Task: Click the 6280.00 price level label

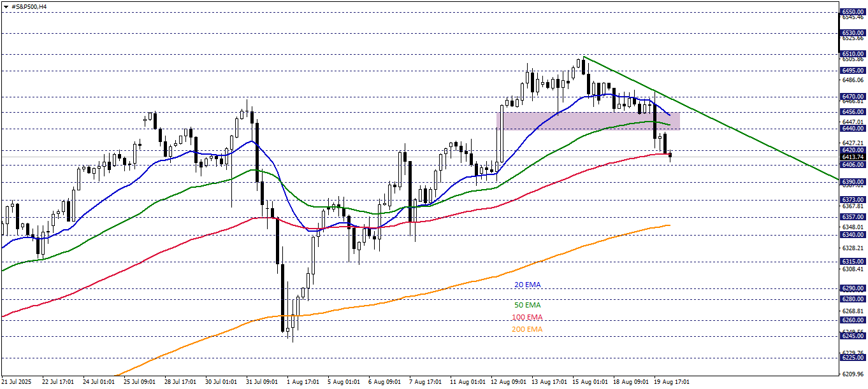Action: click(x=853, y=299)
